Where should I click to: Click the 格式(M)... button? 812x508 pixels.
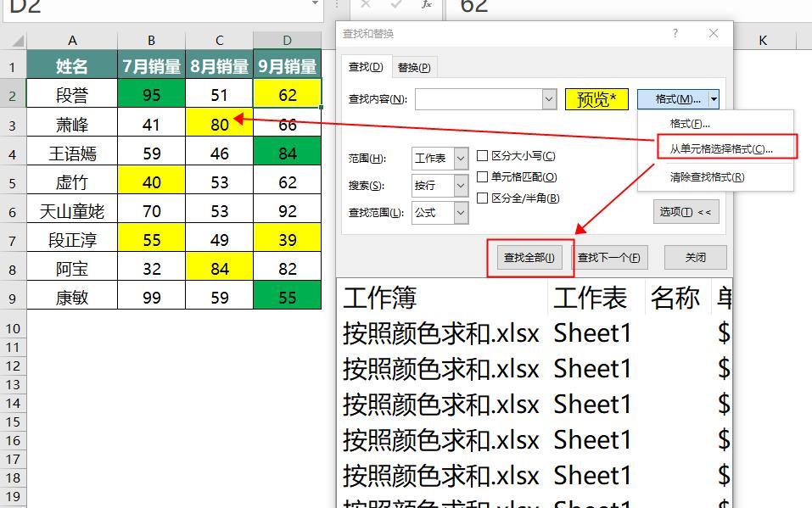(x=673, y=99)
